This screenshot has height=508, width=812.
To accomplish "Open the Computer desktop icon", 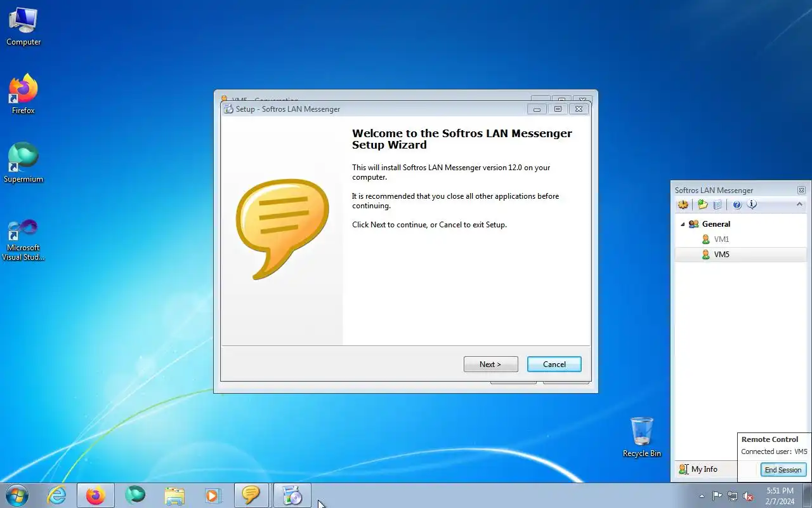I will pyautogui.click(x=23, y=27).
